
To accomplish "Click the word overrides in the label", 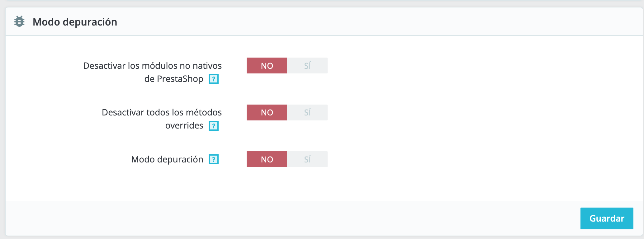I will [184, 125].
